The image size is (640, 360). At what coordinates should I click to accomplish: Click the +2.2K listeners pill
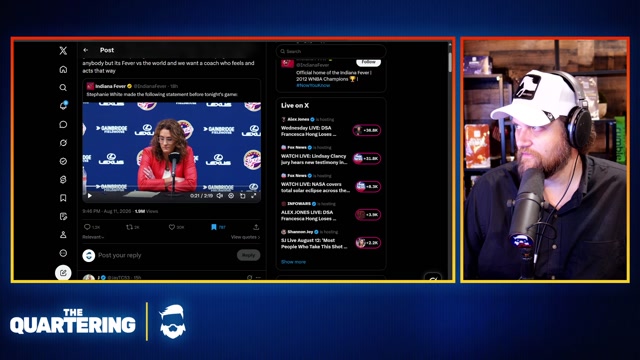[368, 243]
